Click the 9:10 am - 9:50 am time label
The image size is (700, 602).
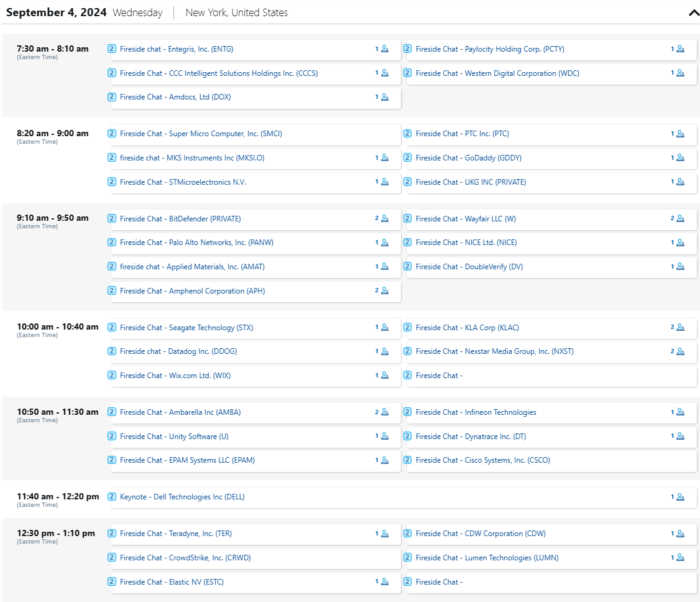53,218
